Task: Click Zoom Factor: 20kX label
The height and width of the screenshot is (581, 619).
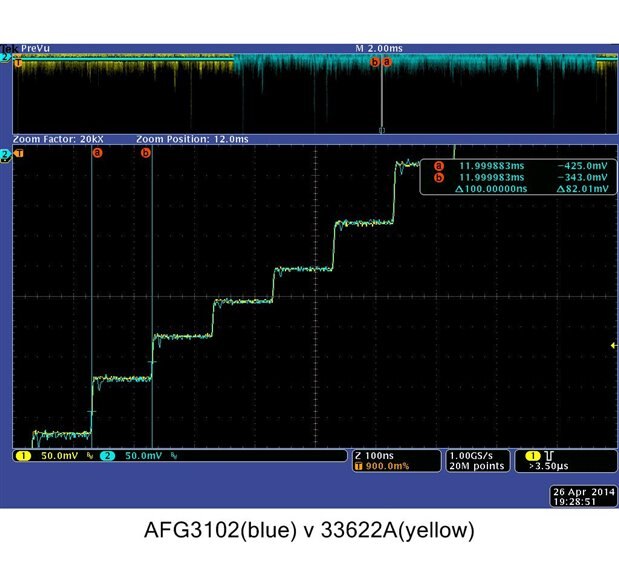Action: (x=58, y=139)
